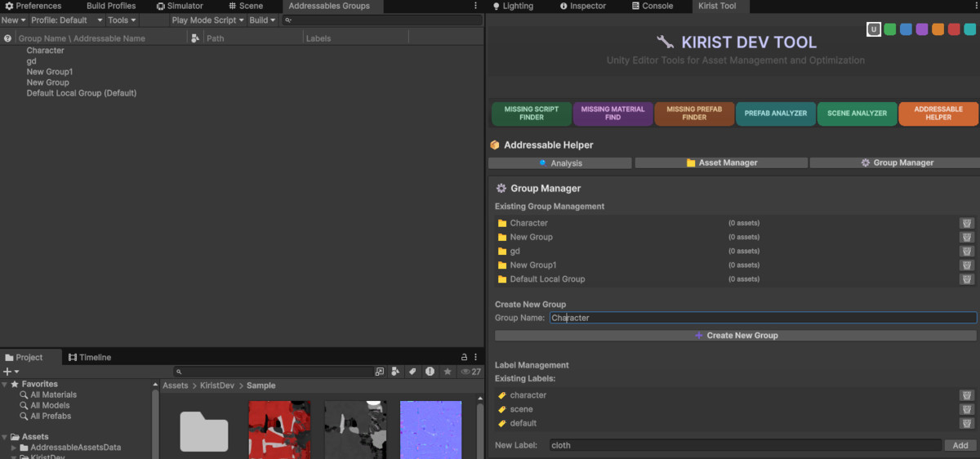The image size is (980, 459).
Task: Open the Missing Script Finder tool
Action: pos(531,114)
